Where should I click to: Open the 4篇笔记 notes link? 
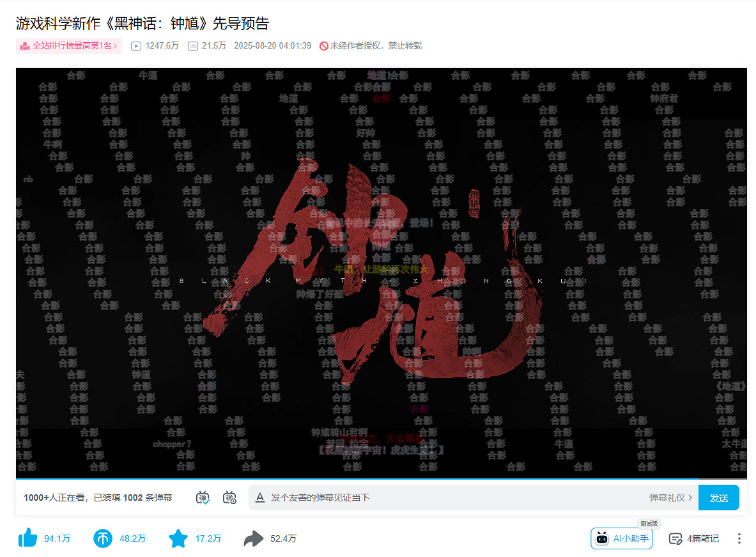coord(701,538)
